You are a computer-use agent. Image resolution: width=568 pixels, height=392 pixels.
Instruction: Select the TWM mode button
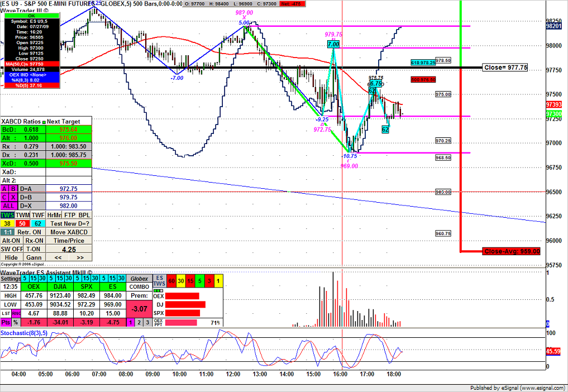pyautogui.click(x=23, y=215)
